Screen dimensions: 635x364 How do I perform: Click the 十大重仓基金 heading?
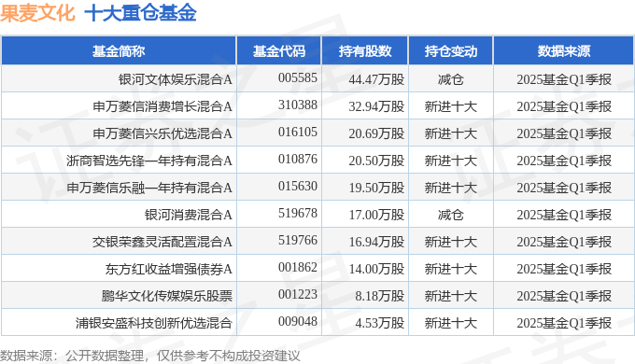click(140, 12)
